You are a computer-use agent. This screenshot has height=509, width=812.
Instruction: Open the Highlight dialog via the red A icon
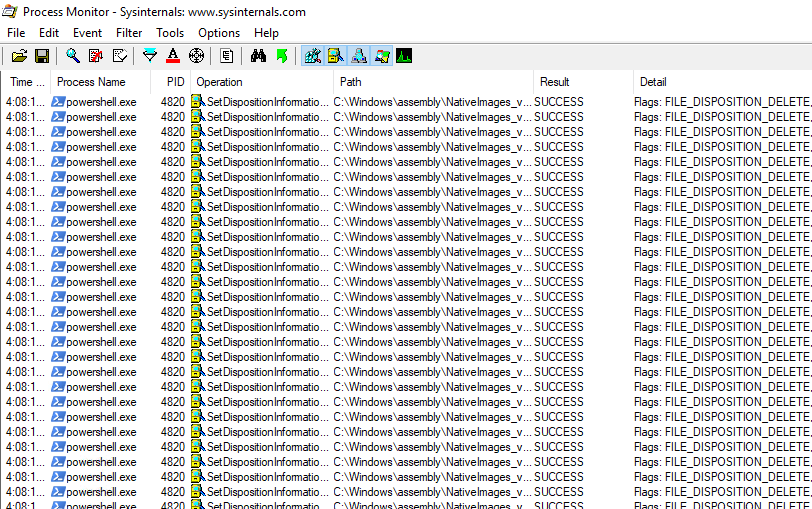click(x=173, y=56)
